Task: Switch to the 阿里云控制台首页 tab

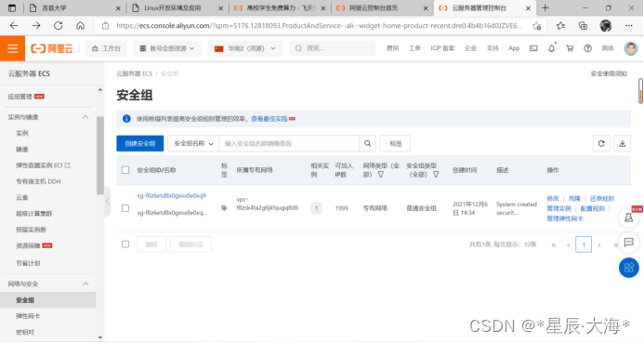Action: 382,7
